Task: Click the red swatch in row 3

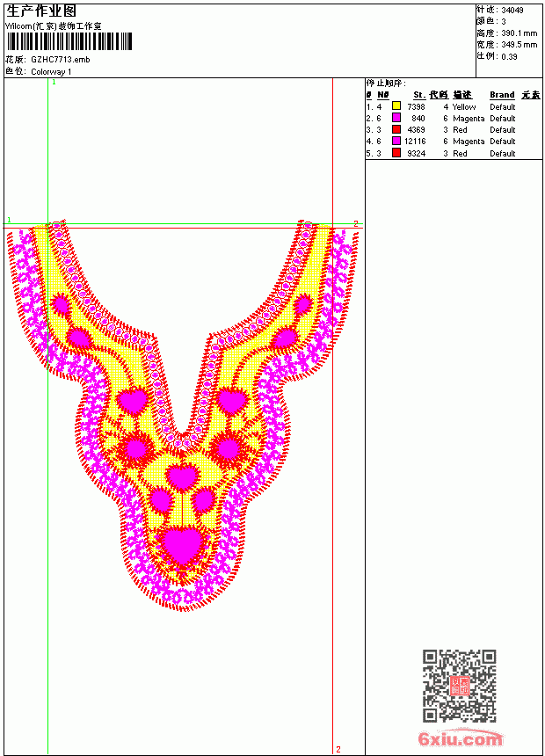Action: point(396,129)
